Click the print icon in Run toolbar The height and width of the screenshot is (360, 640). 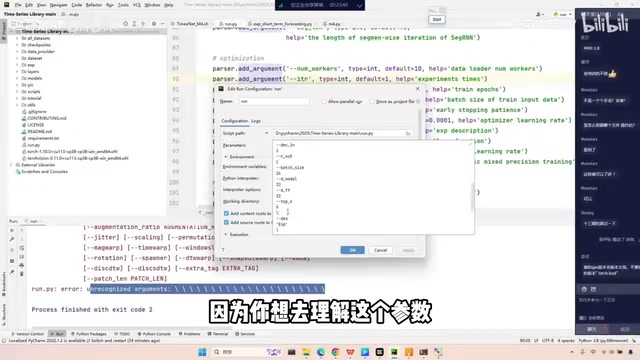point(22,265)
